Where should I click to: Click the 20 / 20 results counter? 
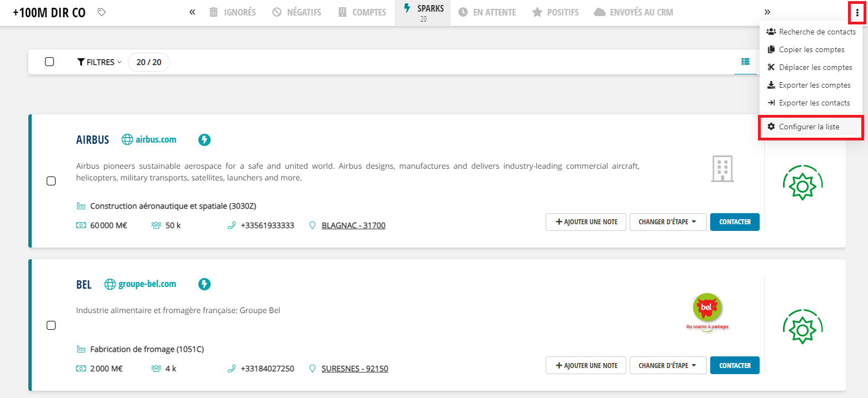tap(149, 62)
